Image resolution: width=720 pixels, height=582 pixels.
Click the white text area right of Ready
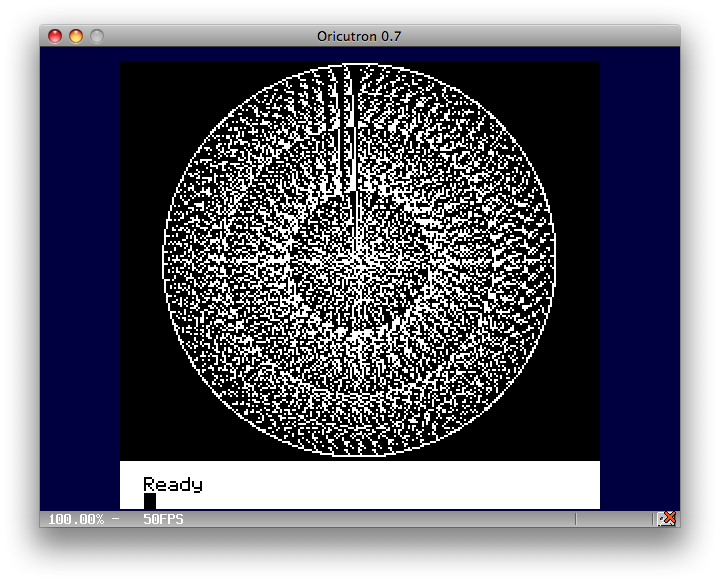pos(400,485)
